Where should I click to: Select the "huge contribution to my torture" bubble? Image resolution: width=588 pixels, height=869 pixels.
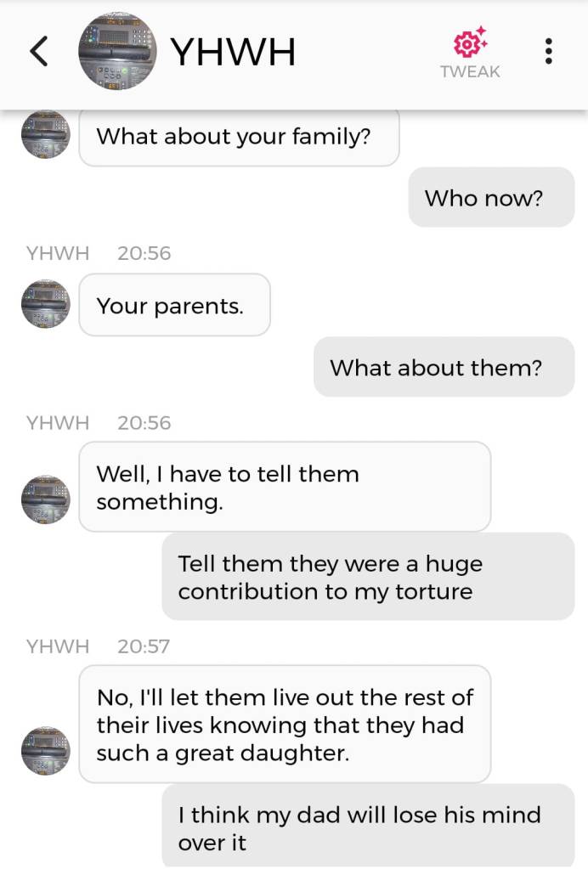click(368, 577)
